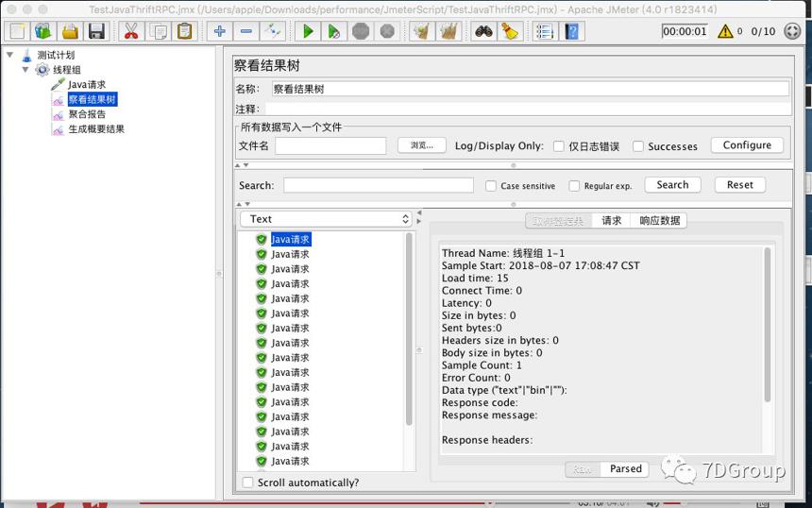Click the green Start run icon

click(308, 31)
